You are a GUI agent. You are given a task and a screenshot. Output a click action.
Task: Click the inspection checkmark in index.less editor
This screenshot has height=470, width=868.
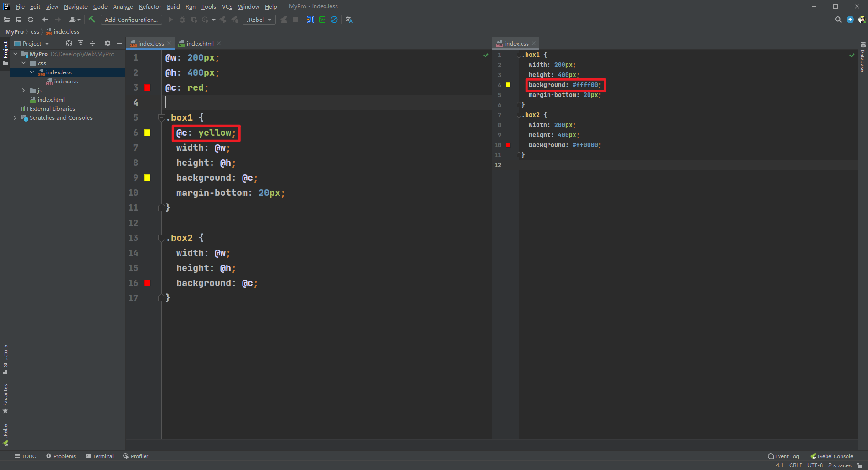[x=486, y=55]
